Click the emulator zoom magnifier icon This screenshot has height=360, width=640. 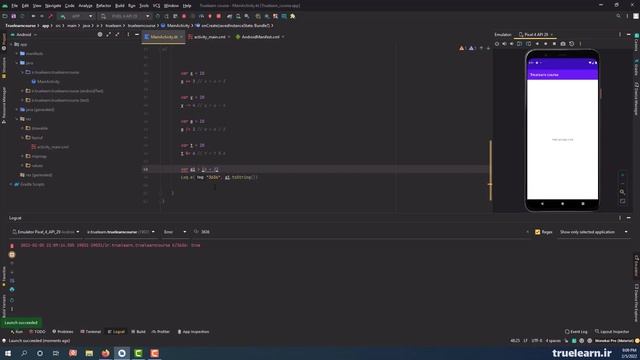coord(622,192)
